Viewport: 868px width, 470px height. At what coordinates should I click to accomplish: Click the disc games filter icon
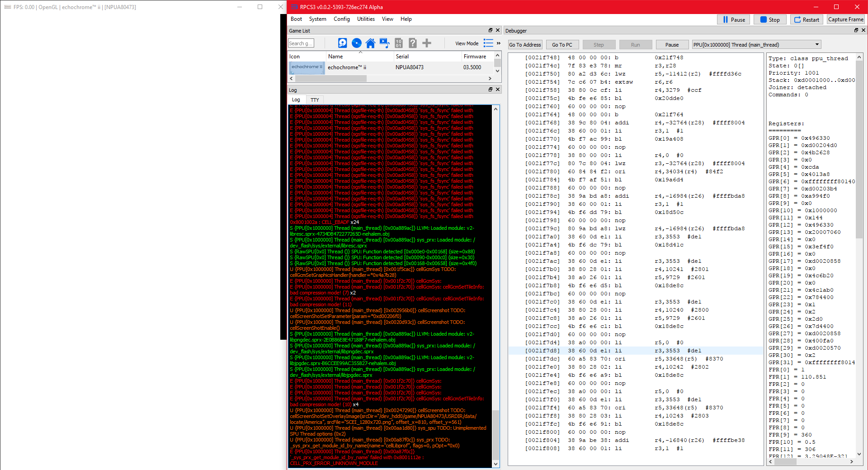[x=357, y=43]
